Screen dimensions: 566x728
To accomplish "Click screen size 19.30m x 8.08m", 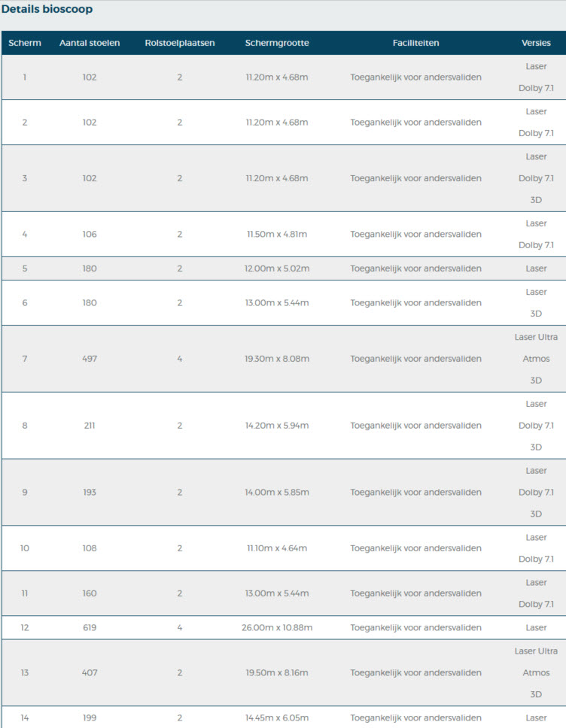I will point(277,359).
